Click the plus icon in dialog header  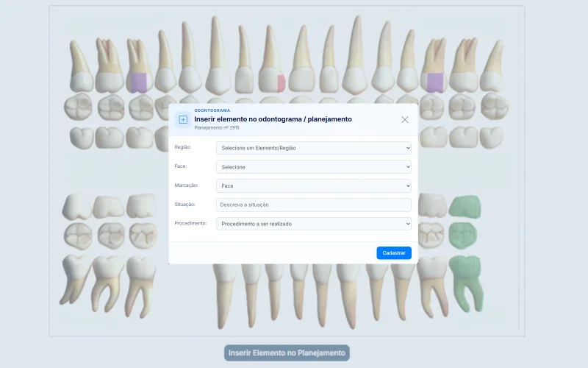183,119
